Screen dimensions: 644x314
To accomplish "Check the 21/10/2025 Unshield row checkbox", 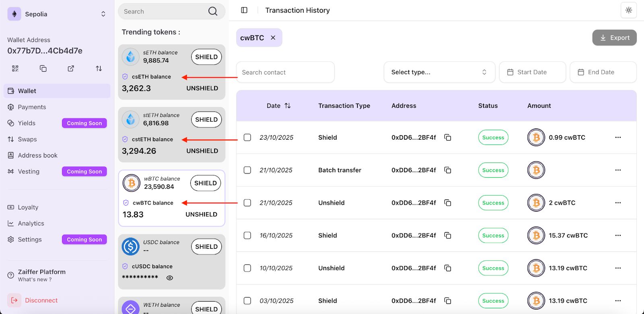I will click(x=247, y=202).
